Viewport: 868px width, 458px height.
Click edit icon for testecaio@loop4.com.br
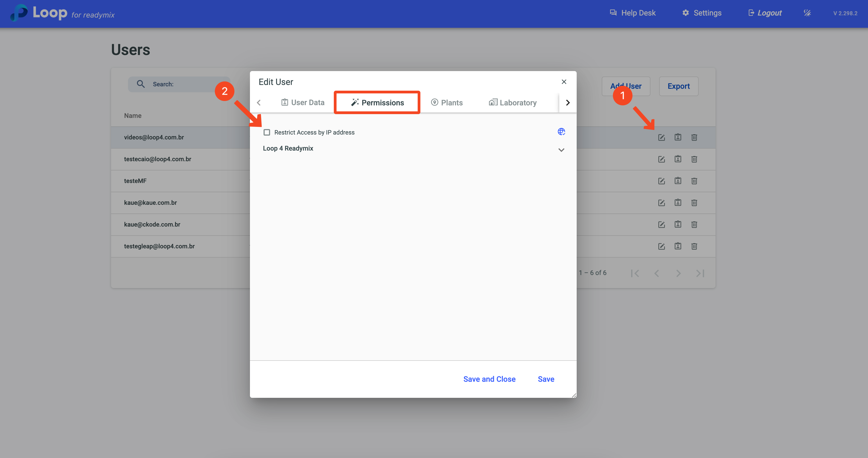[x=661, y=159]
